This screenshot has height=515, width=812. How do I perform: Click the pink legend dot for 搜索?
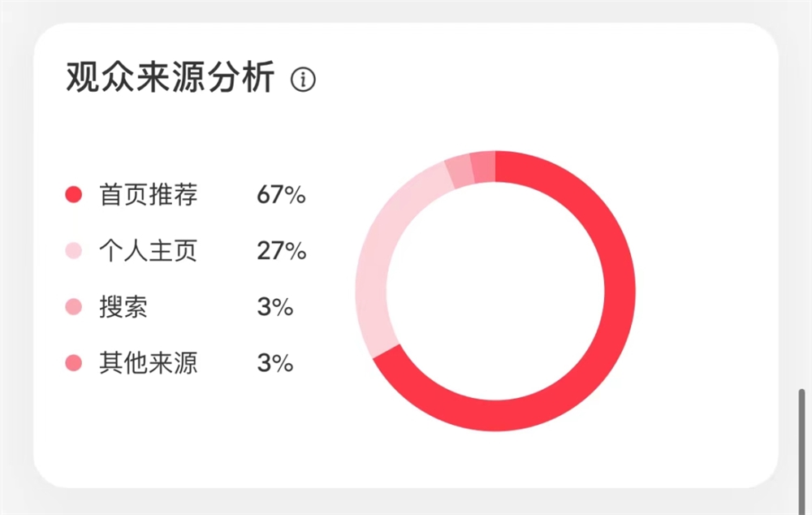[x=73, y=308]
